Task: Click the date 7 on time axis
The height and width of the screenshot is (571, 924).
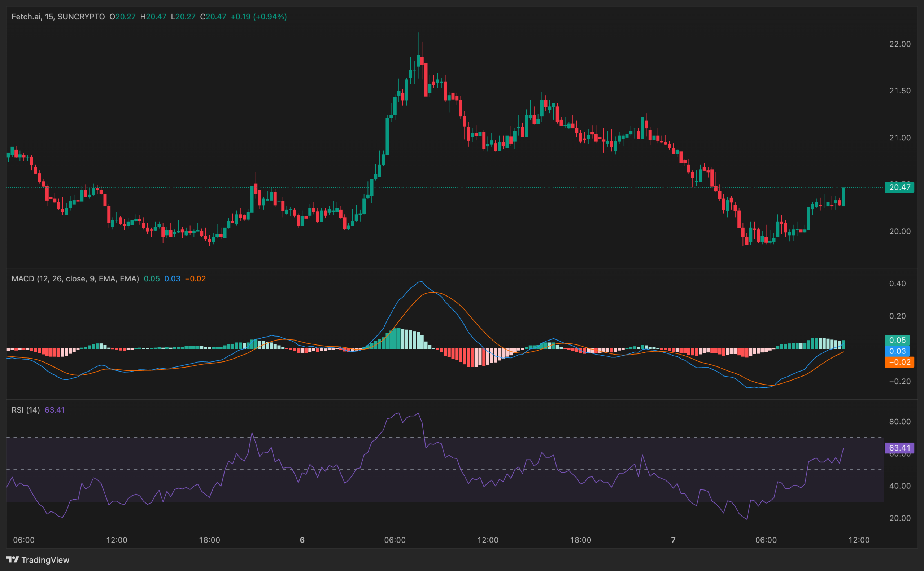Action: point(673,540)
